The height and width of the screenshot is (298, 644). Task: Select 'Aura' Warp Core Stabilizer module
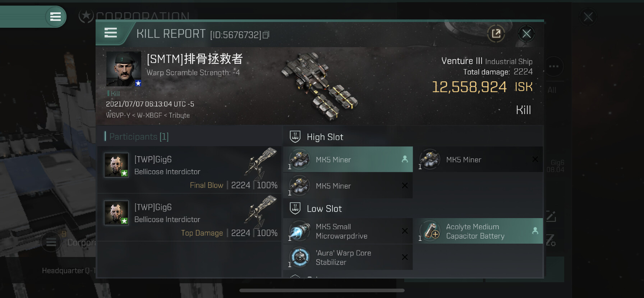click(x=348, y=257)
